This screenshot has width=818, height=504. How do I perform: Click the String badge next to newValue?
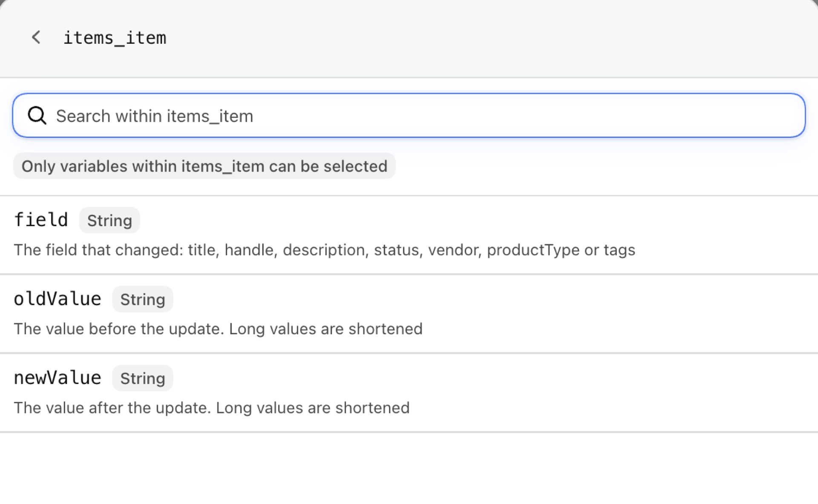tap(143, 378)
